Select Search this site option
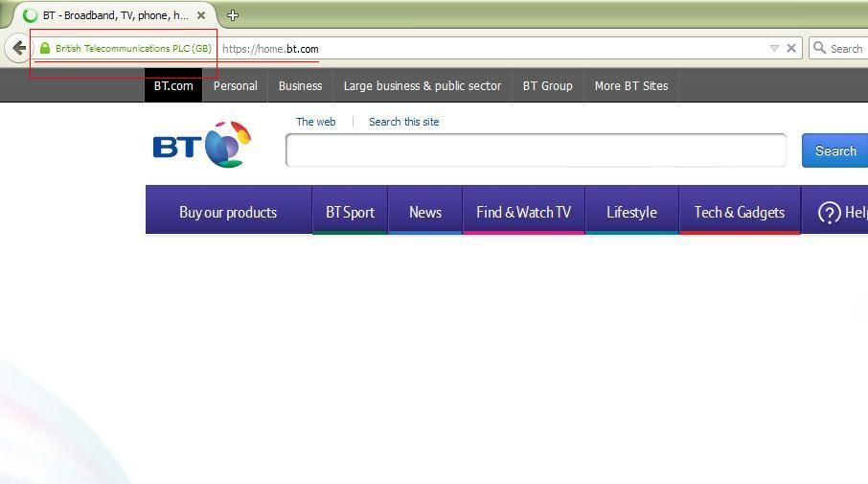868x484 pixels. pos(403,122)
